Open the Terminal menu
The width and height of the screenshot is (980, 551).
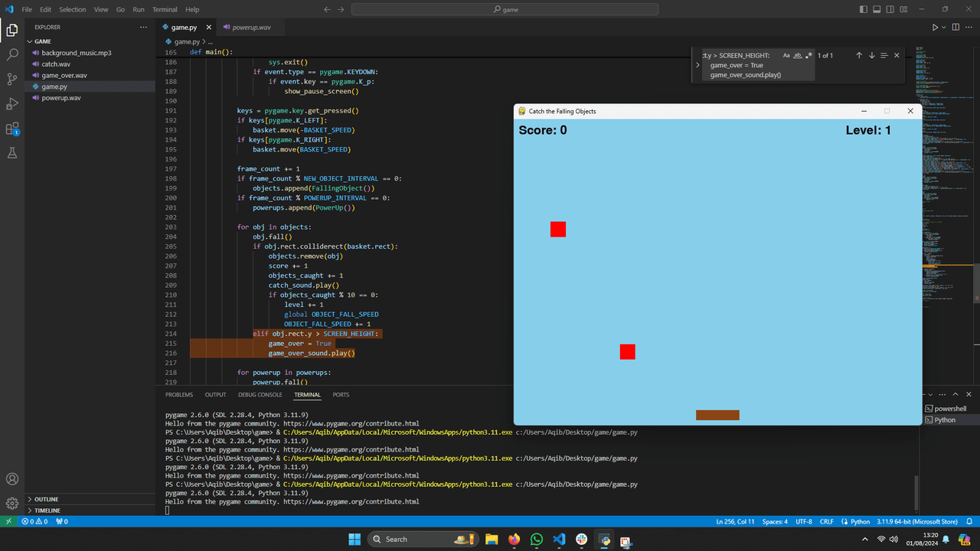165,10
